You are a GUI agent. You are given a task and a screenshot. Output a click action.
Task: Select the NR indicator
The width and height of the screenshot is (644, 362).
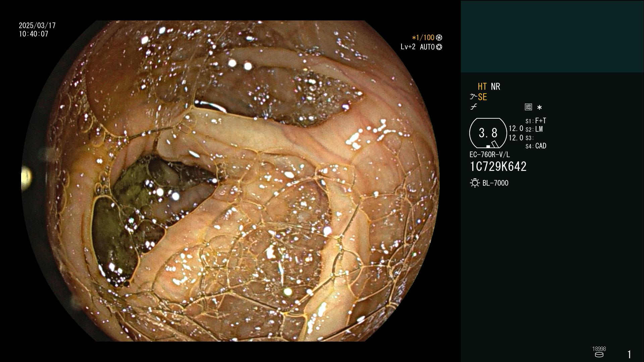495,86
